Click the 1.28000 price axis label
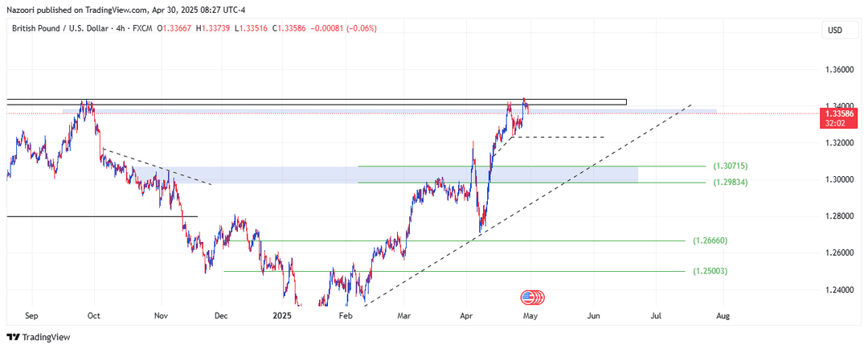The image size is (868, 349). (x=839, y=216)
